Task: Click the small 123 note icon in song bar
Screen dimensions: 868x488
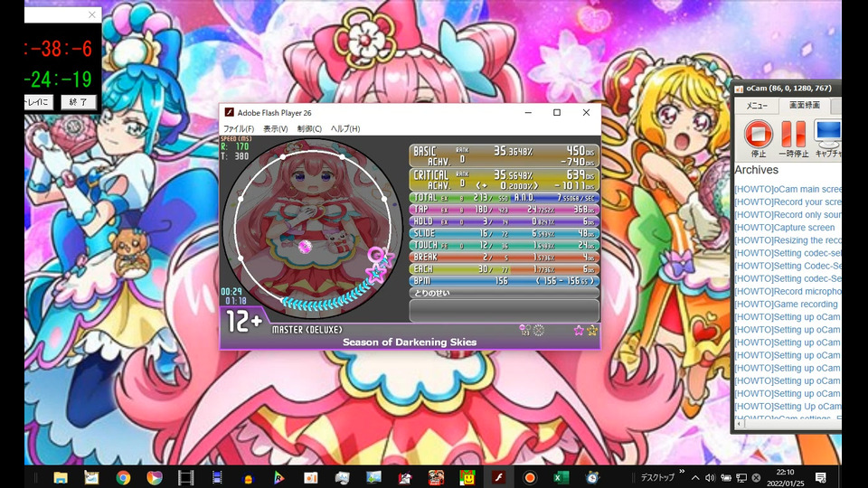Action: coord(524,331)
